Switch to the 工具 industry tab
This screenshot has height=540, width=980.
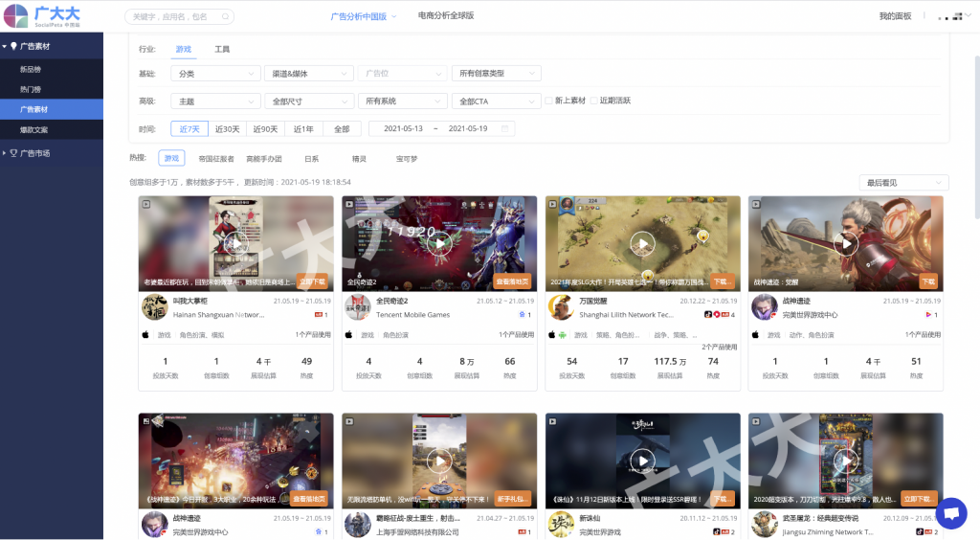coord(222,49)
